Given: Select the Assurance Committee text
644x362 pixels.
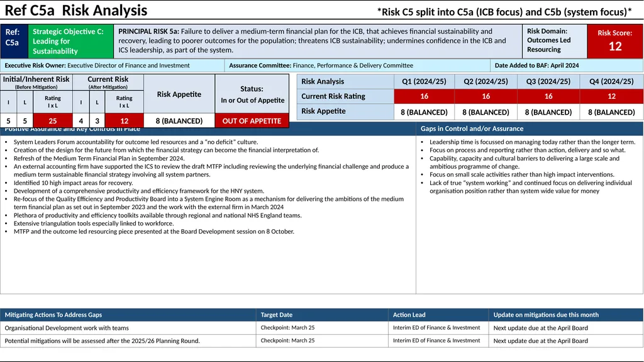Looking at the screenshot, I should 321,65.
